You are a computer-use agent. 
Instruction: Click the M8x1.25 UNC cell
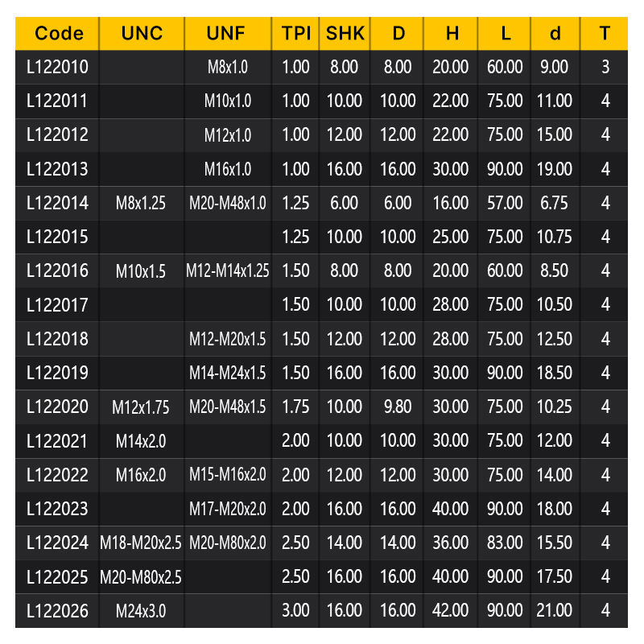[141, 203]
